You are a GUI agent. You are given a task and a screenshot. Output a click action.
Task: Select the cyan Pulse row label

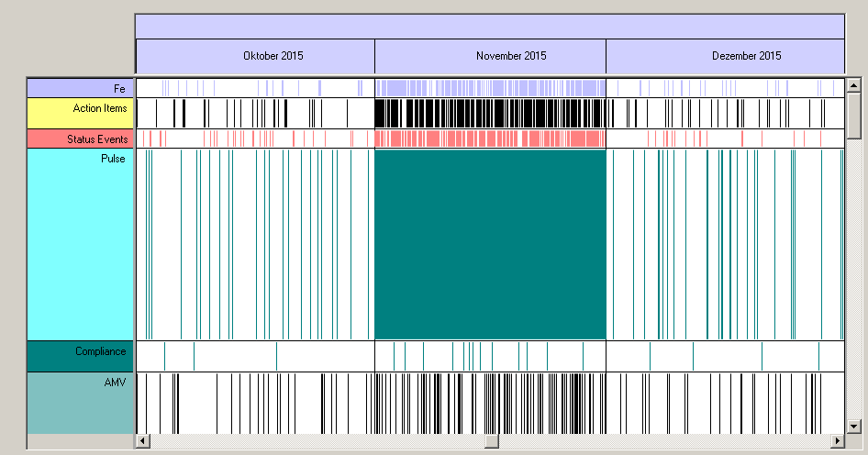click(81, 244)
